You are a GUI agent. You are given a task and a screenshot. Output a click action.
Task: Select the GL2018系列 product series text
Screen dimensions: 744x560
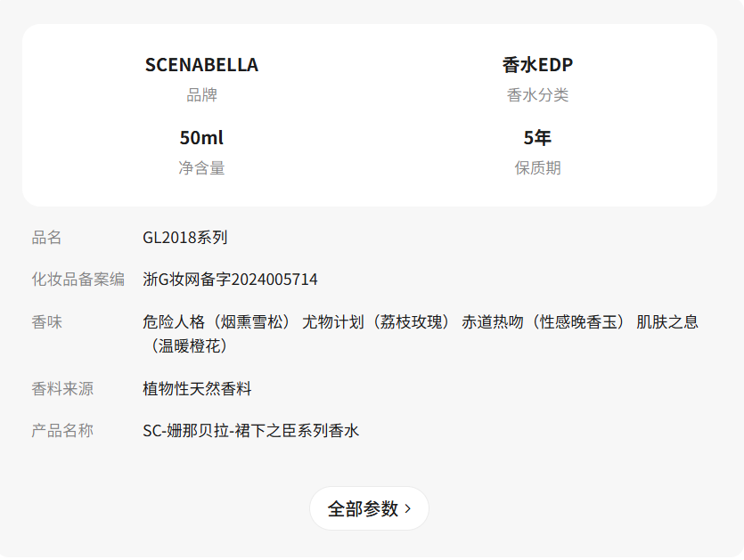point(185,238)
